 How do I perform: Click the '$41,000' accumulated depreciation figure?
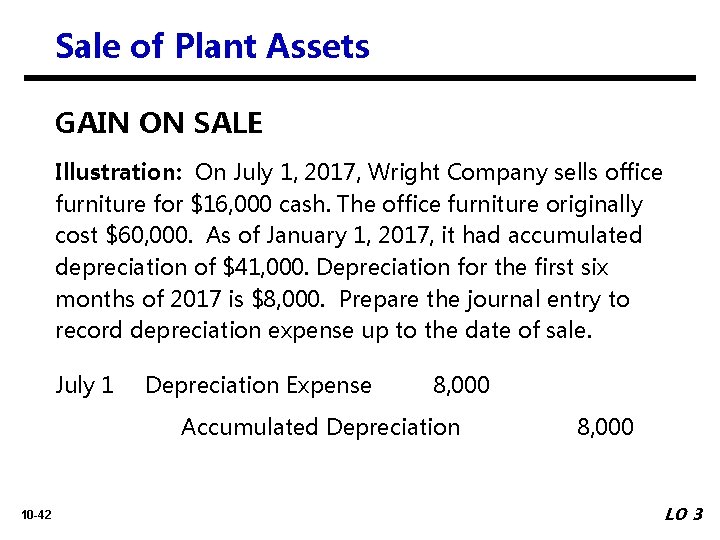[x=264, y=267]
